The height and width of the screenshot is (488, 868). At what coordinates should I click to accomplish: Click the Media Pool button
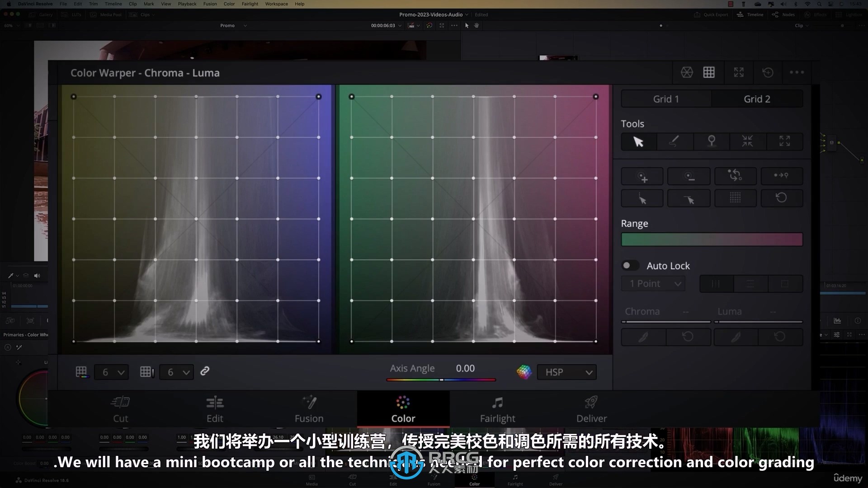[106, 14]
